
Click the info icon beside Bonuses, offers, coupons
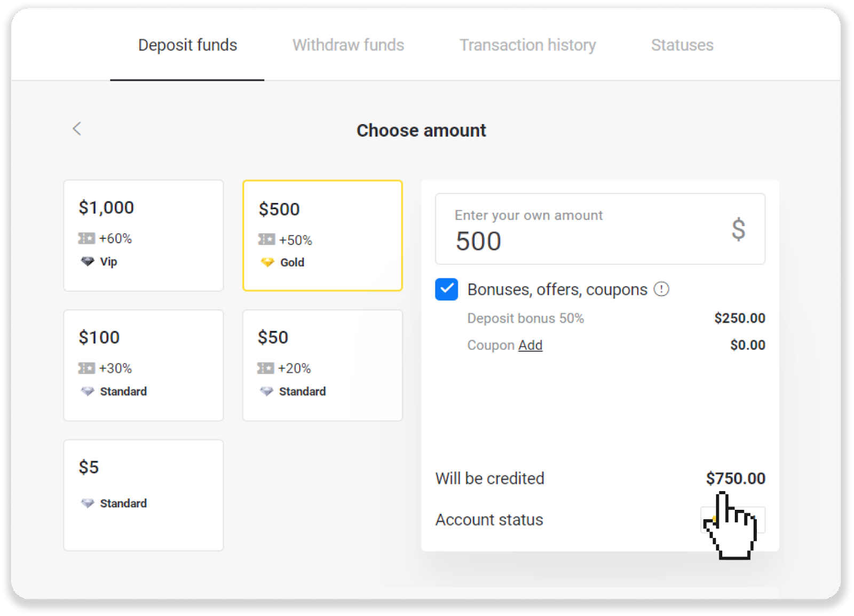[661, 289]
